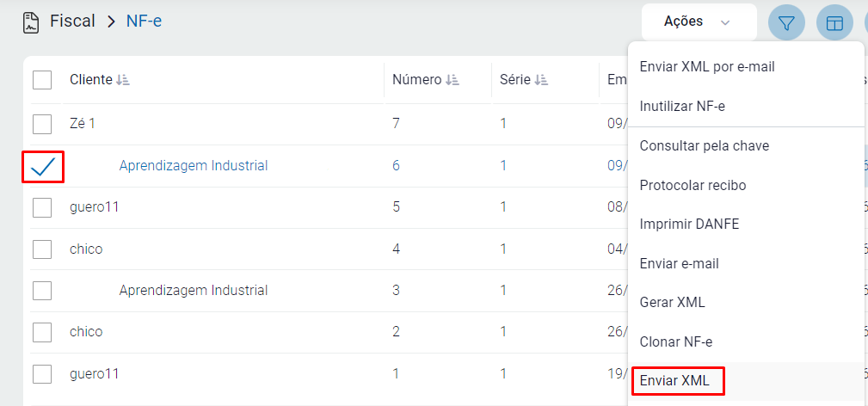Open the NF-e breadcrumb link
868x406 pixels.
[x=144, y=22]
